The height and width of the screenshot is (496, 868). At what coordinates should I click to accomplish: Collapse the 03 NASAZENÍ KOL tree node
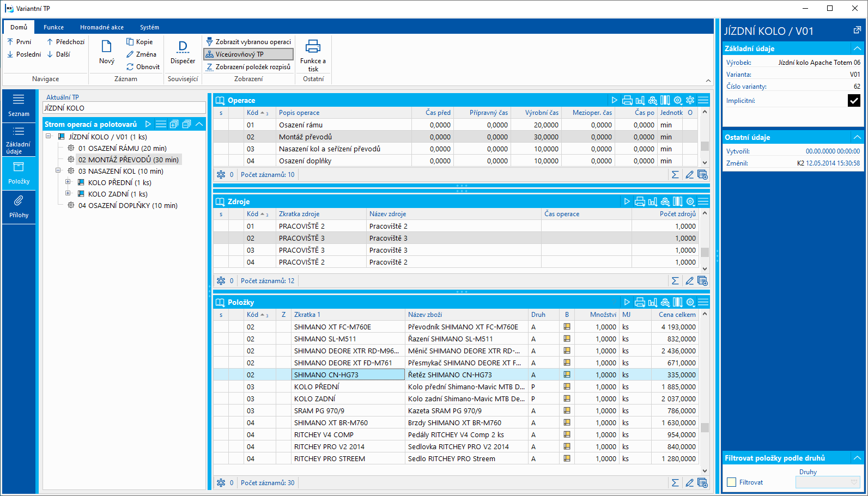click(x=58, y=170)
